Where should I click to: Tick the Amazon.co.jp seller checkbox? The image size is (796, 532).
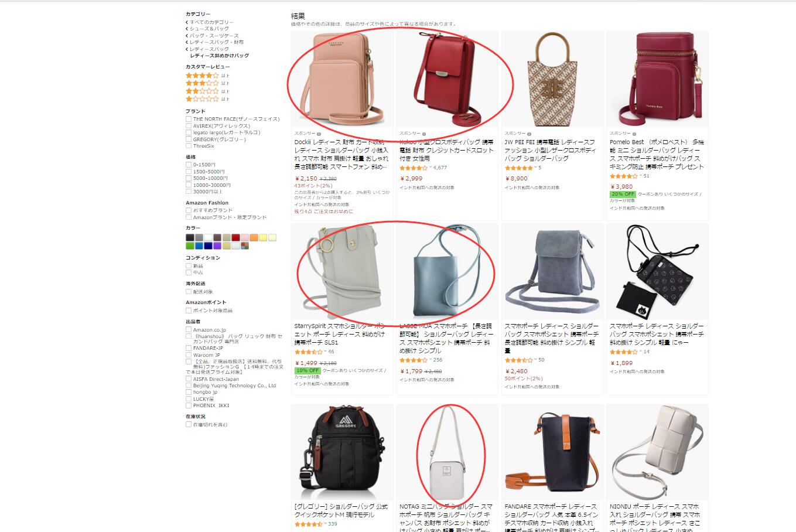(x=189, y=330)
